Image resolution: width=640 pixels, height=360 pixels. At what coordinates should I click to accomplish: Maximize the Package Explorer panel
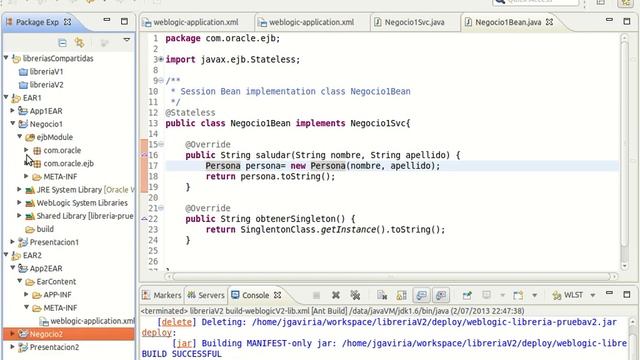click(124, 21)
